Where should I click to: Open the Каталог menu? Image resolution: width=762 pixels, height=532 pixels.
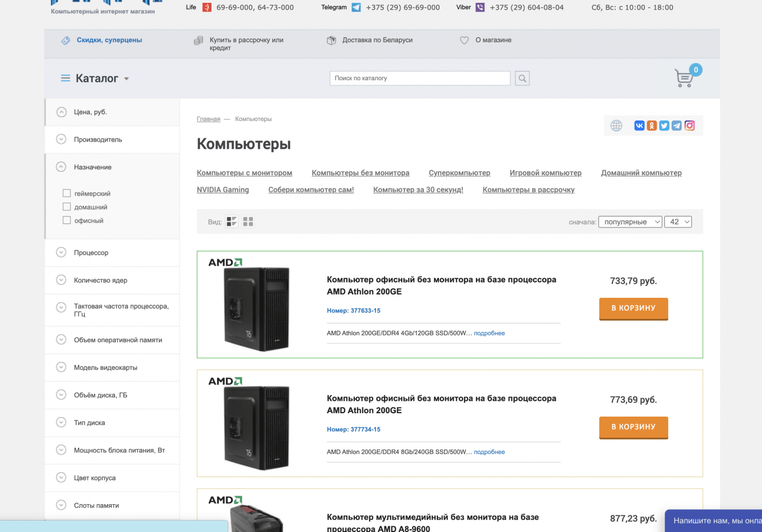click(x=96, y=78)
